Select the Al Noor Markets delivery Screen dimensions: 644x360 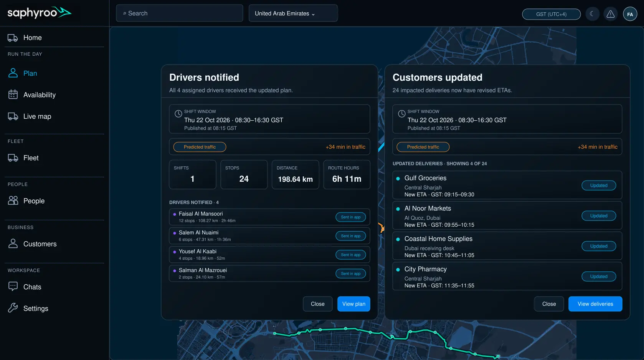(x=507, y=216)
